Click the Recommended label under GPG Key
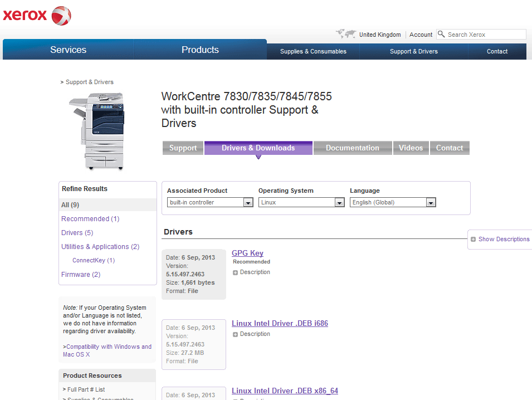This screenshot has height=400, width=532. tap(251, 262)
